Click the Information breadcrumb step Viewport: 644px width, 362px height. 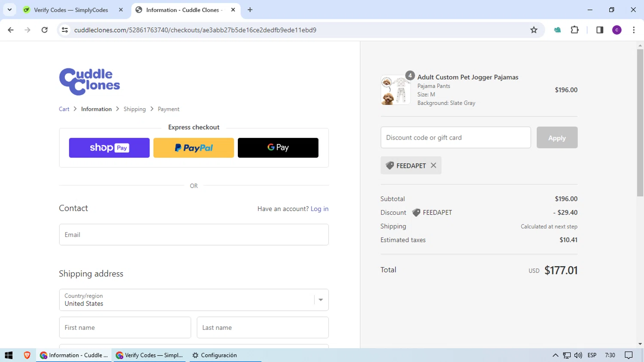tap(96, 109)
